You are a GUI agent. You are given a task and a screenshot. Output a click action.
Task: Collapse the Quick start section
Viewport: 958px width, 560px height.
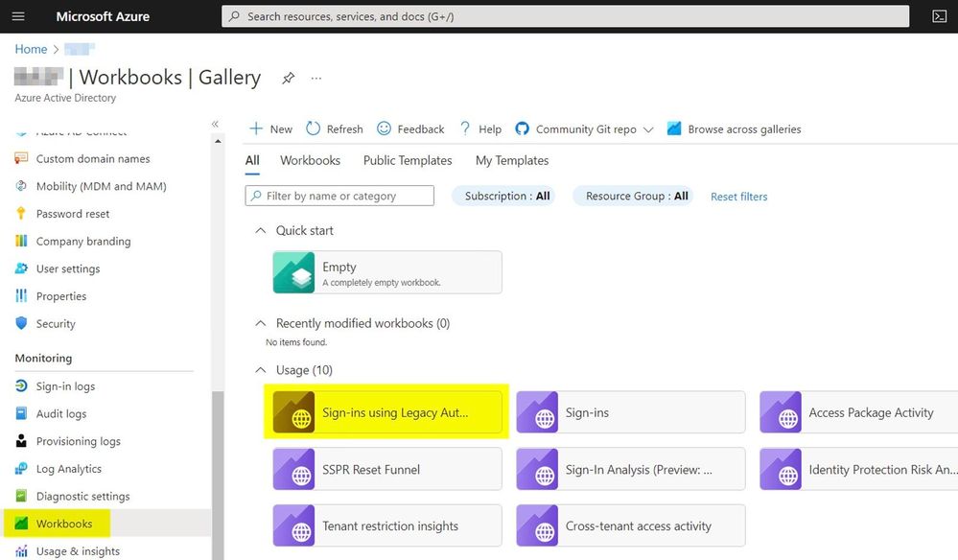[260, 230]
